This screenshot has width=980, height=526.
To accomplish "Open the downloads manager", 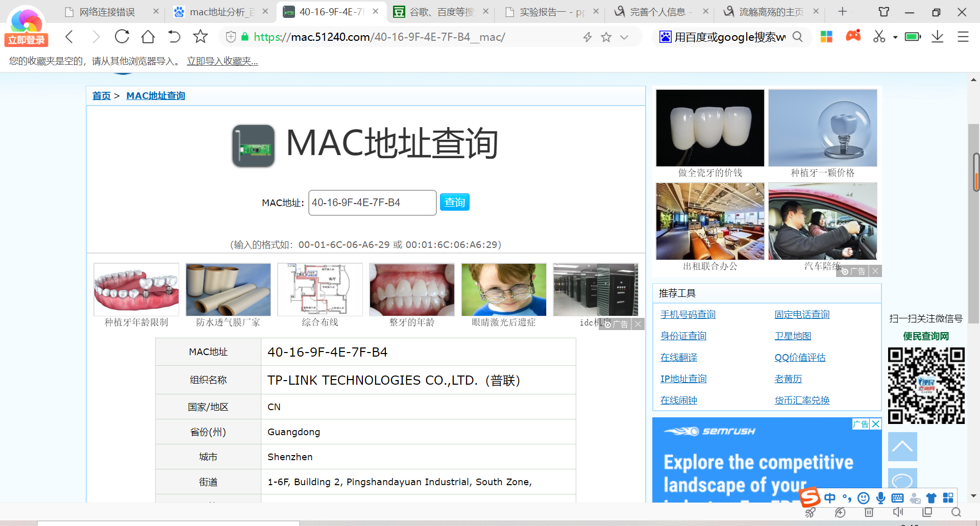I will 938,37.
